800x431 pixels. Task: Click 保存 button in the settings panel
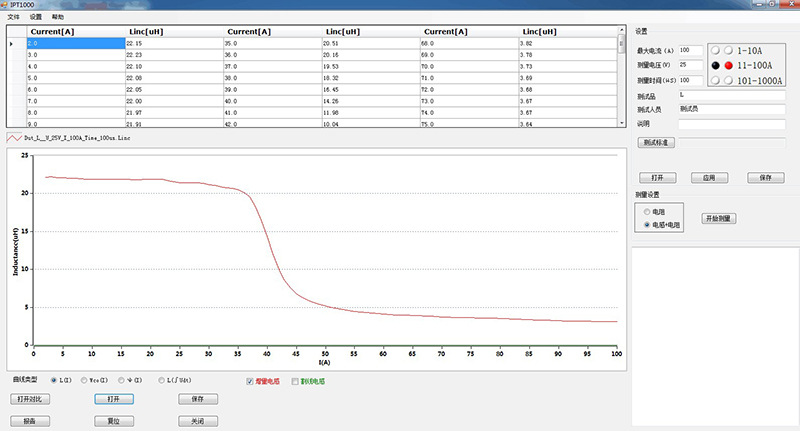click(766, 178)
